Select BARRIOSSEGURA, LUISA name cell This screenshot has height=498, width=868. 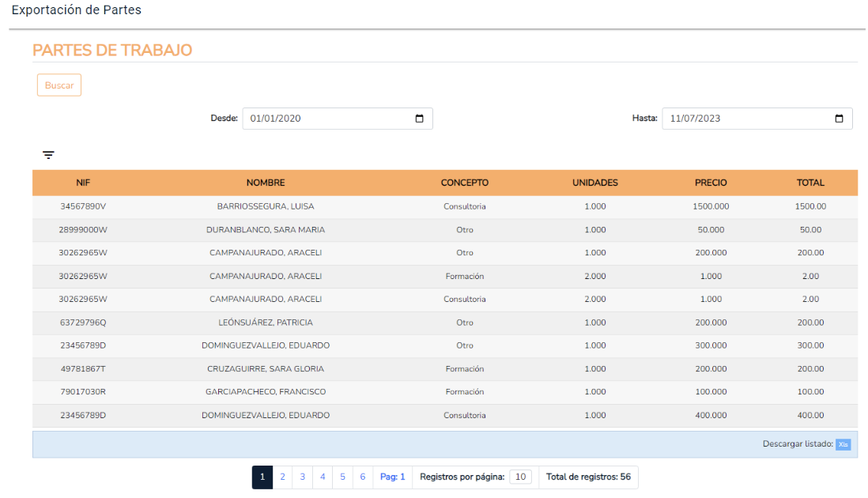pos(266,206)
